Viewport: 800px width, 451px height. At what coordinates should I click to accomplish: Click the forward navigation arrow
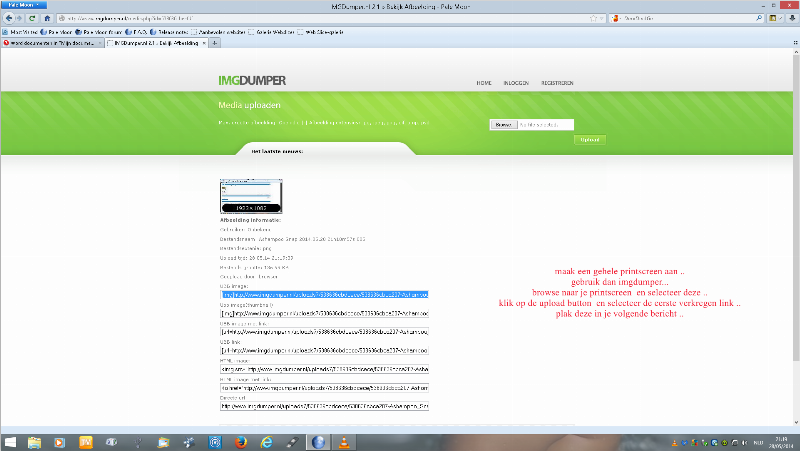(x=19, y=18)
